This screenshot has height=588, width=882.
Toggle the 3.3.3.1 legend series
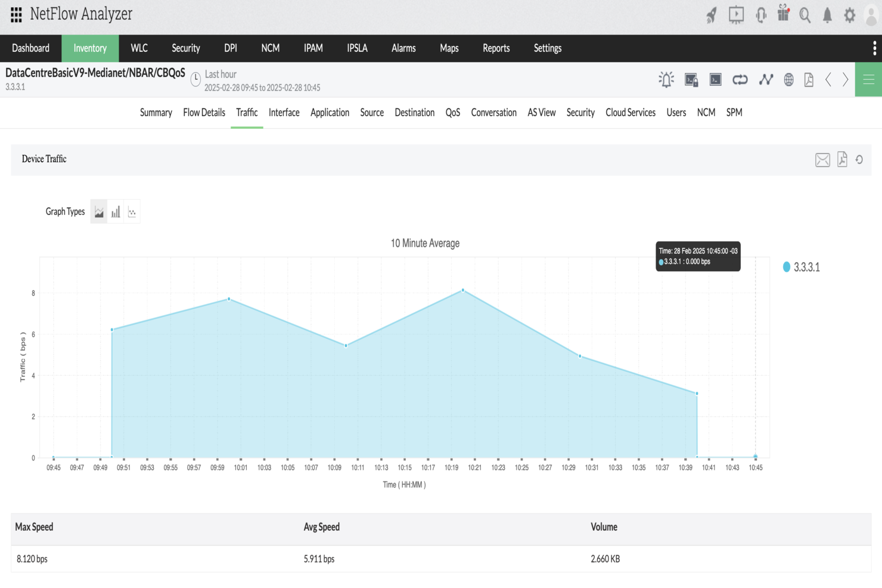pyautogui.click(x=802, y=267)
